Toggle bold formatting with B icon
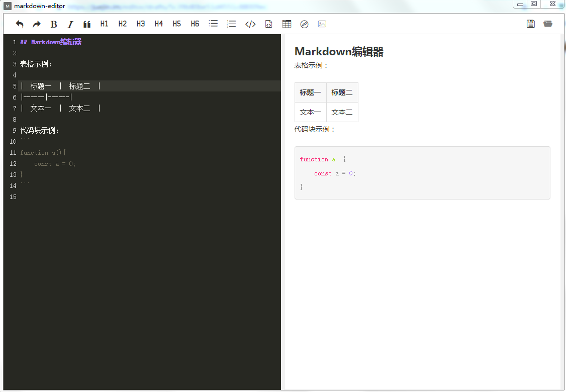 tap(54, 24)
